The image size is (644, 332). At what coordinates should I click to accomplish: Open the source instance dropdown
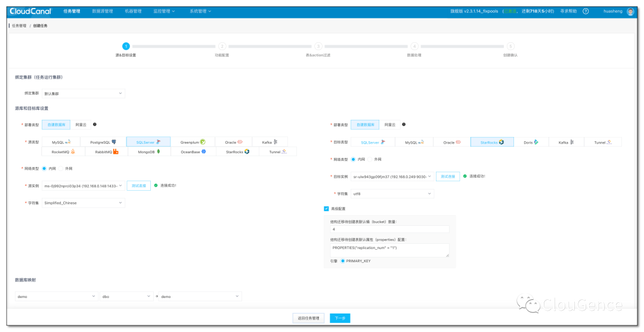coord(83,186)
